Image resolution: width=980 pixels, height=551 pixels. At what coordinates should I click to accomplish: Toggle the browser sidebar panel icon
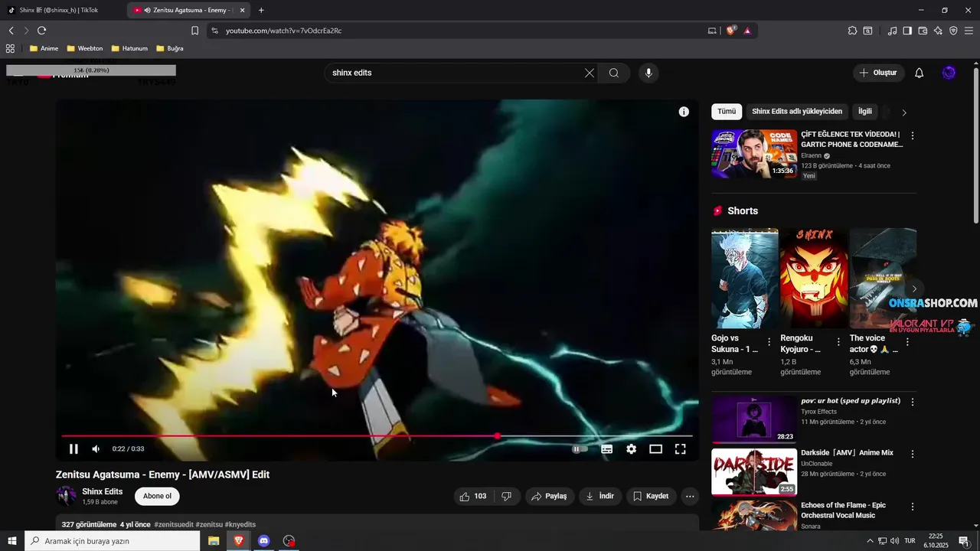pos(907,31)
